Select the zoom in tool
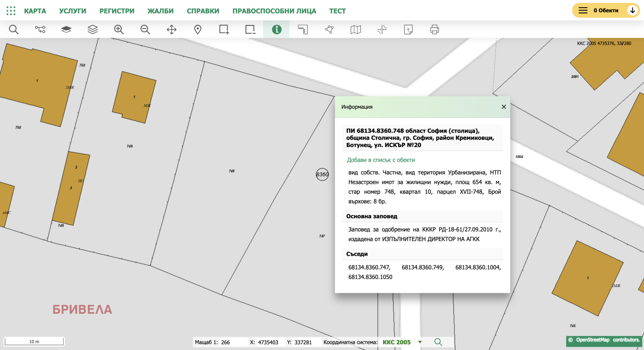 point(119,29)
